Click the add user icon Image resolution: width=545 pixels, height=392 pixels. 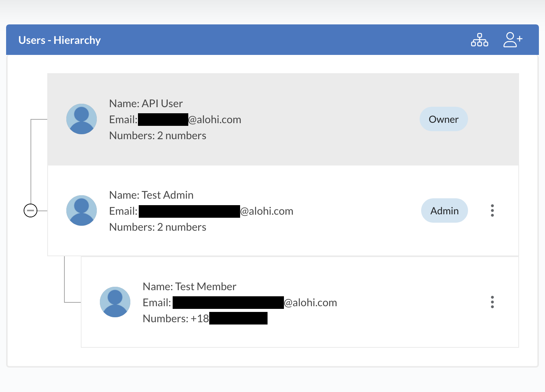pyautogui.click(x=513, y=40)
